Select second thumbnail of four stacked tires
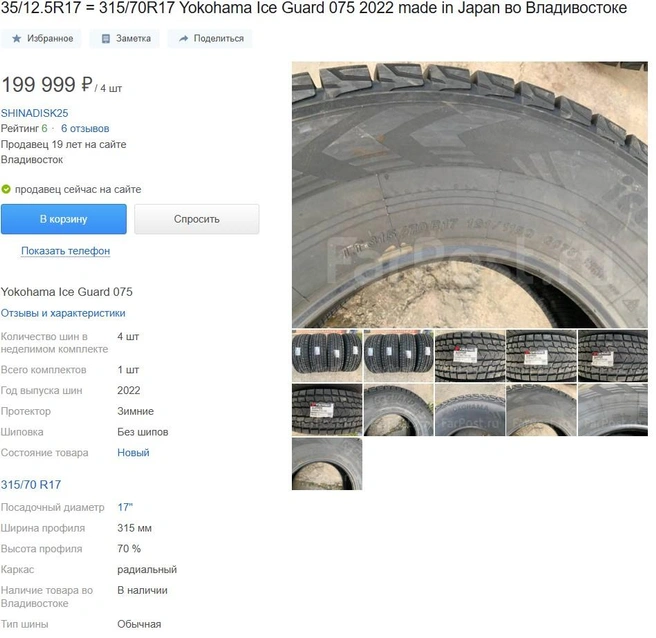Screen dimensions: 656x638 pos(399,356)
